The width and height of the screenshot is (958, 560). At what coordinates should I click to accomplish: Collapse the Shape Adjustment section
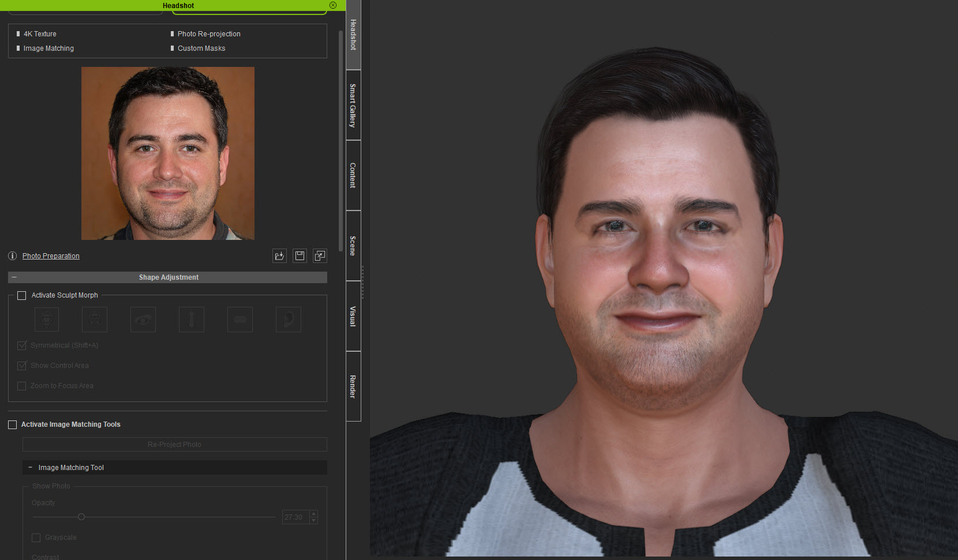(14, 277)
